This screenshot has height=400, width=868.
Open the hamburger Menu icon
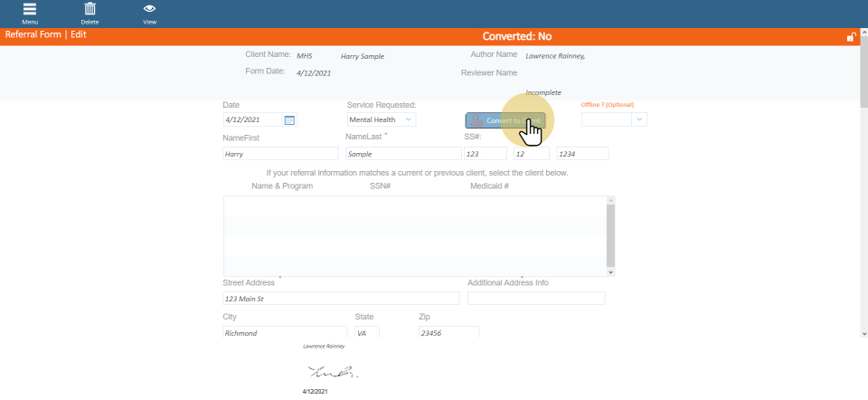30,10
